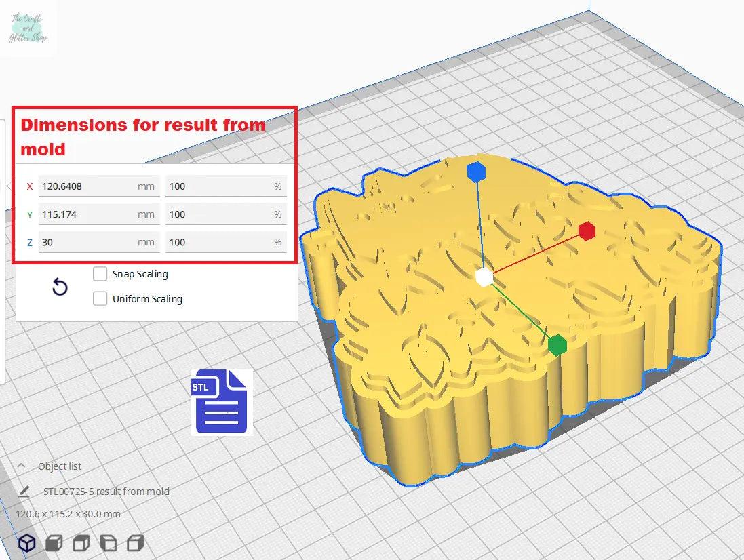Grab the blue Z-axis scale handle
Image resolution: width=744 pixels, height=560 pixels.
pos(476,172)
